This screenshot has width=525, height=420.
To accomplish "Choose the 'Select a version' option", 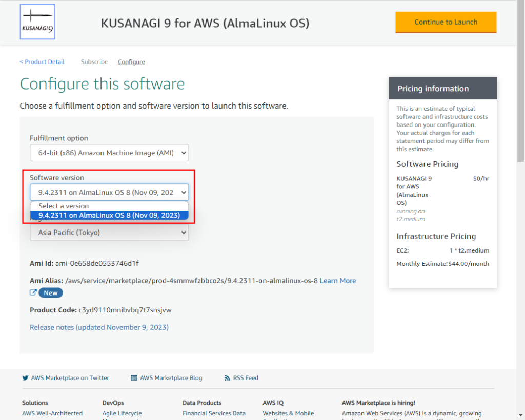I will click(x=109, y=206).
